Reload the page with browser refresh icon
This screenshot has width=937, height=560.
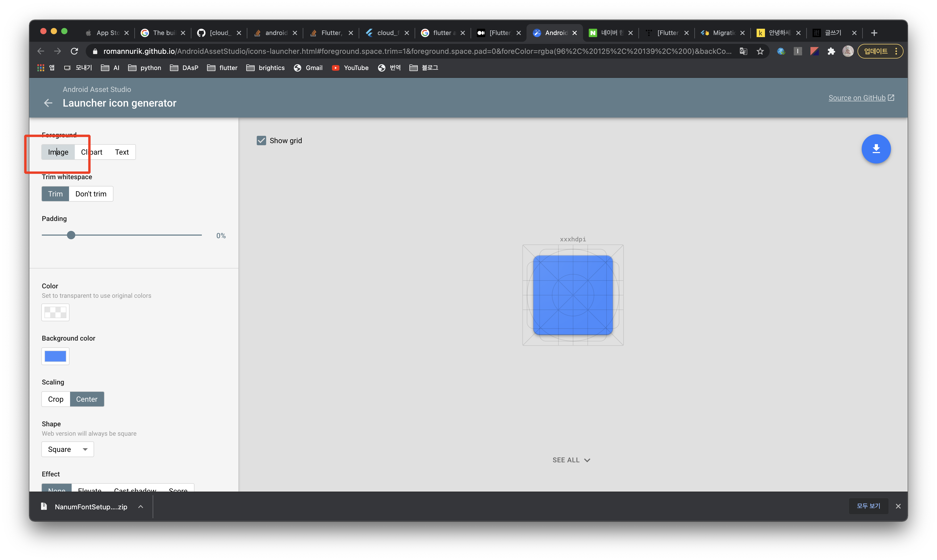(75, 51)
